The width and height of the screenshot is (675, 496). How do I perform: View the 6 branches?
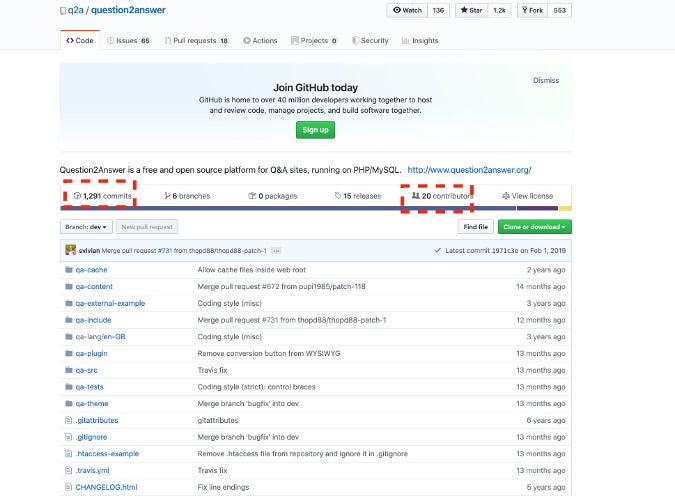pos(187,196)
